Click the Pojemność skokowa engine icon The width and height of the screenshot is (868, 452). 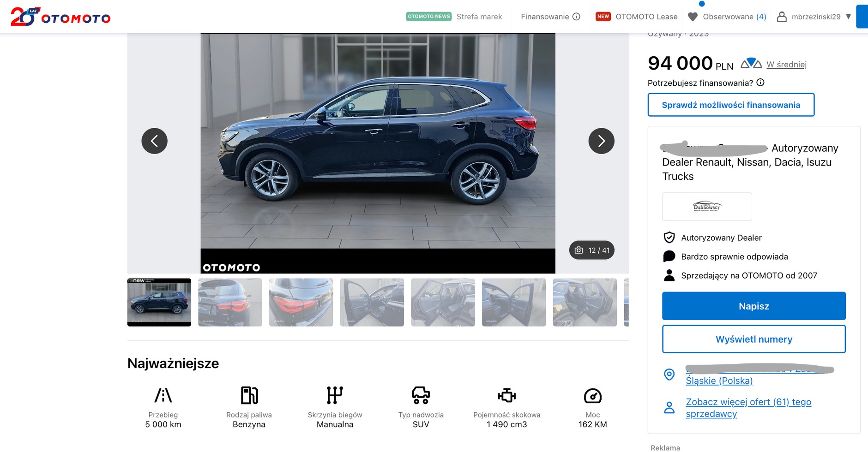click(x=507, y=395)
